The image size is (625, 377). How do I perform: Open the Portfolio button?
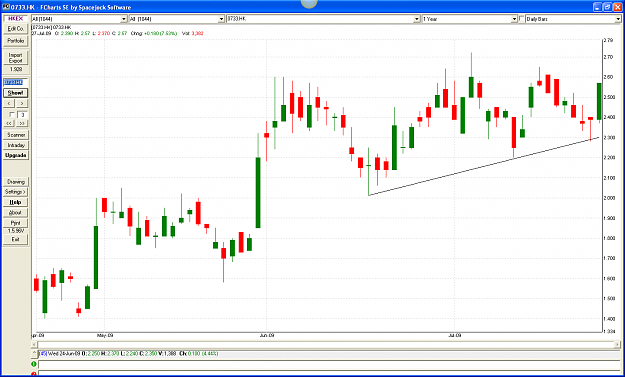[x=16, y=41]
